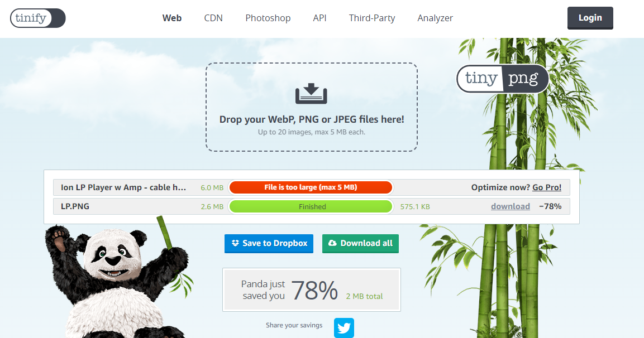Click the 'Up to 20 images, max 5 MB each.' text

pos(311,132)
